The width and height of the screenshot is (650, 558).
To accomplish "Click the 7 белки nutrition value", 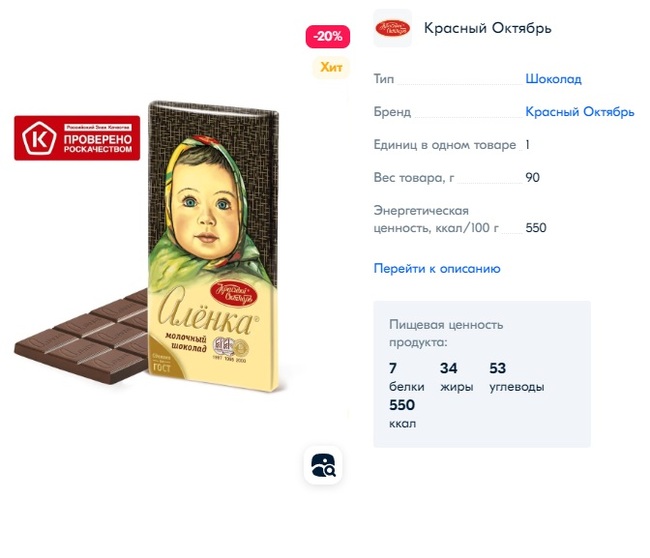I will 406,377.
